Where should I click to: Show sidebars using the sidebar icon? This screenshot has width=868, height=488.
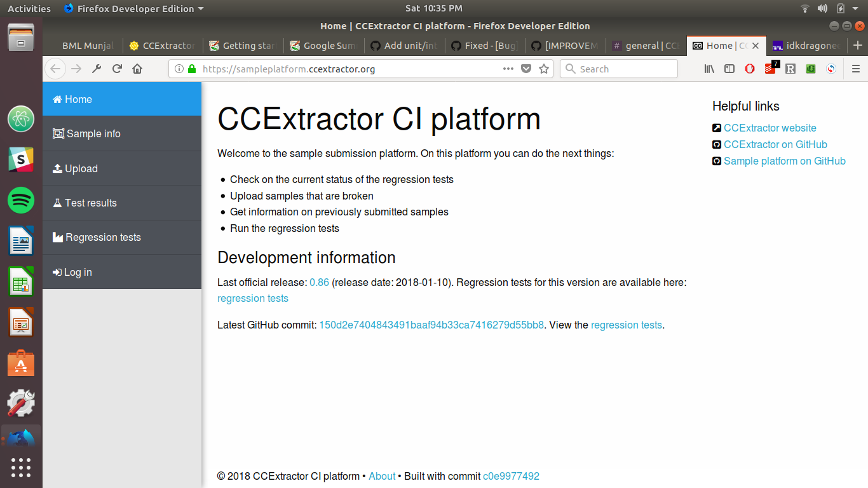[729, 69]
